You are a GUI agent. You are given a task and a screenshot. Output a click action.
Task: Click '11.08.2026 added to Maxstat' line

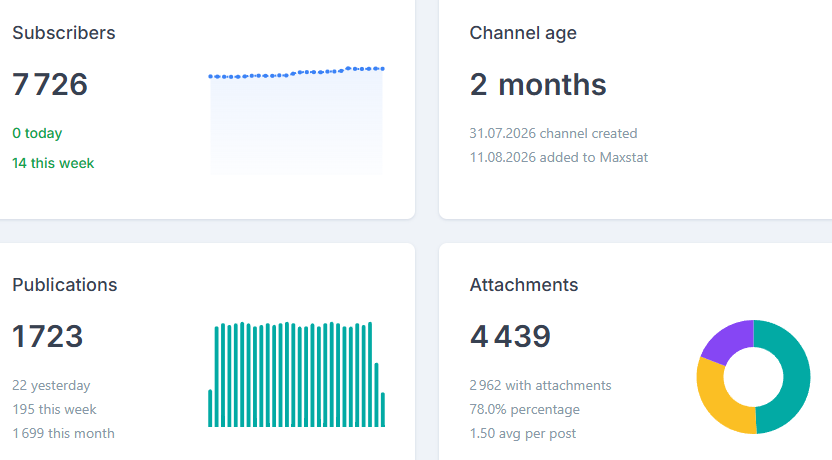558,158
